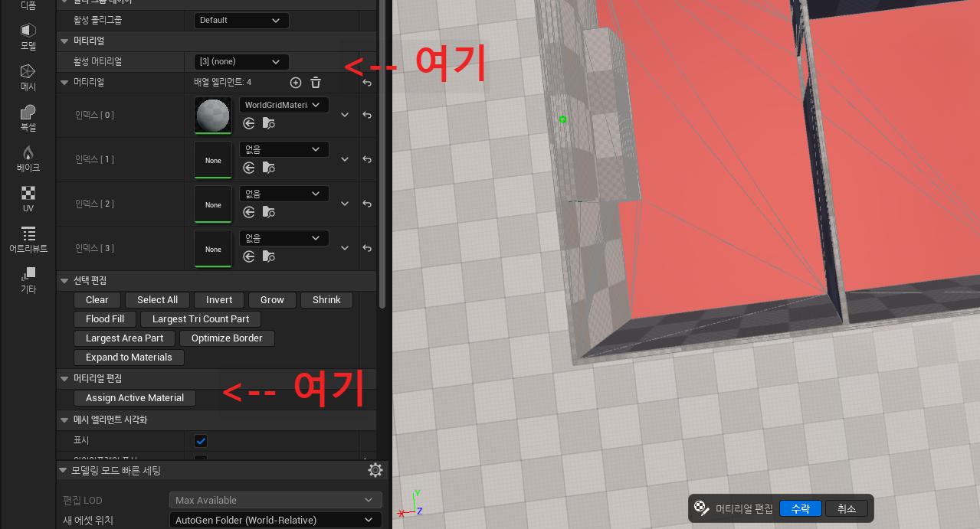Browse to 인덱스 [3] asset in content browser

coord(268,256)
